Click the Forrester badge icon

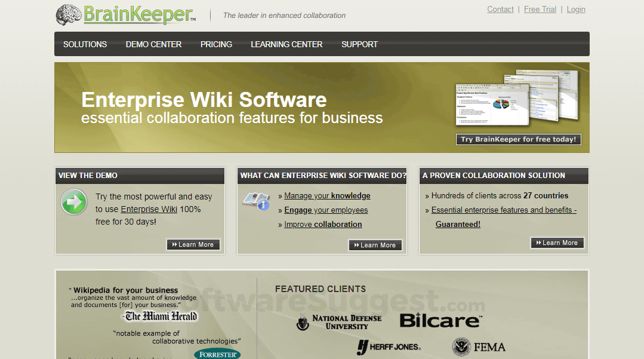(x=217, y=353)
